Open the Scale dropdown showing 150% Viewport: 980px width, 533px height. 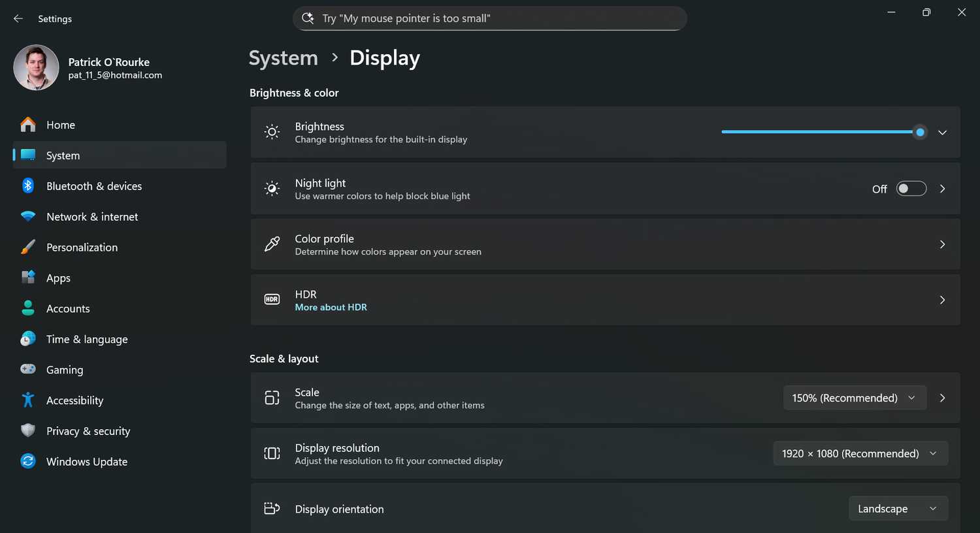(x=854, y=397)
